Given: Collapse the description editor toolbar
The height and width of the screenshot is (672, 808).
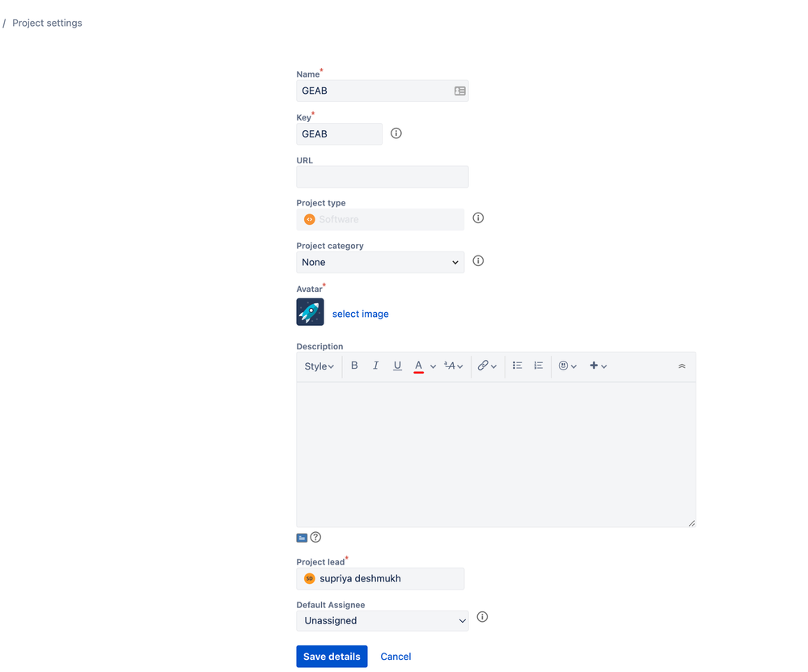Looking at the screenshot, I should (681, 366).
